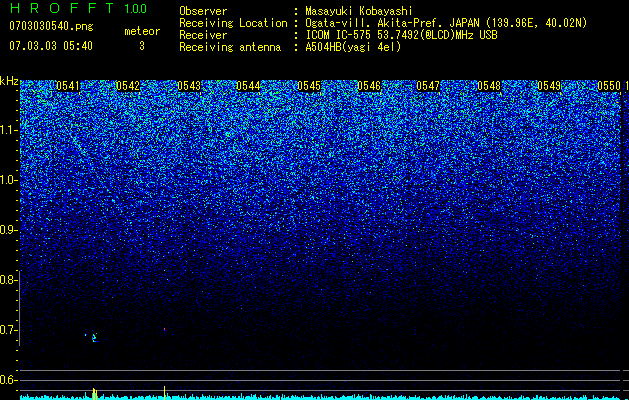This screenshot has width=629, height=400.
Task: Click the 0545 time marker
Action: (309, 86)
